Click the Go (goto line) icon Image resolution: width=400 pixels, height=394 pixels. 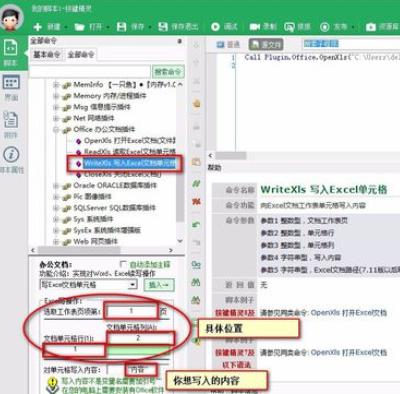click(x=196, y=265)
